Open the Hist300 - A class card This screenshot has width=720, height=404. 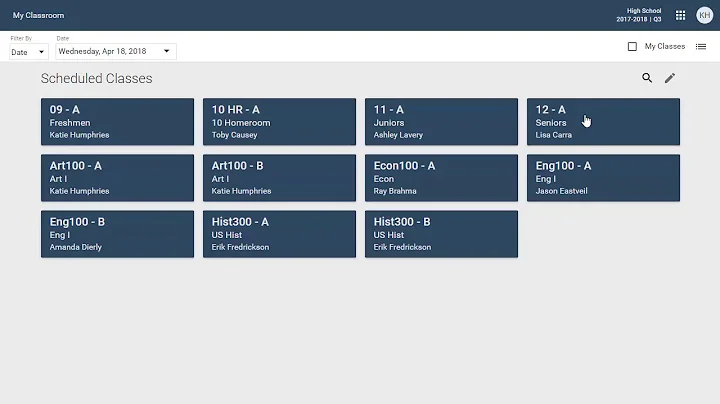pyautogui.click(x=279, y=234)
